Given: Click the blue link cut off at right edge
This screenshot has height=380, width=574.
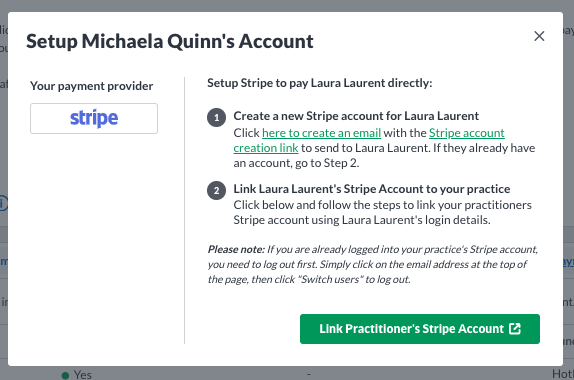Looking at the screenshot, I should (569, 261).
